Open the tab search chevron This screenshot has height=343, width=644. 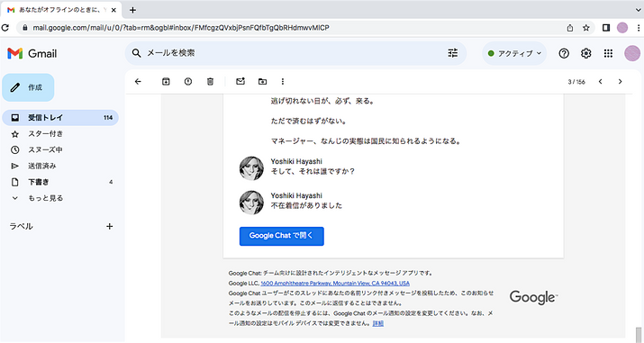point(639,10)
